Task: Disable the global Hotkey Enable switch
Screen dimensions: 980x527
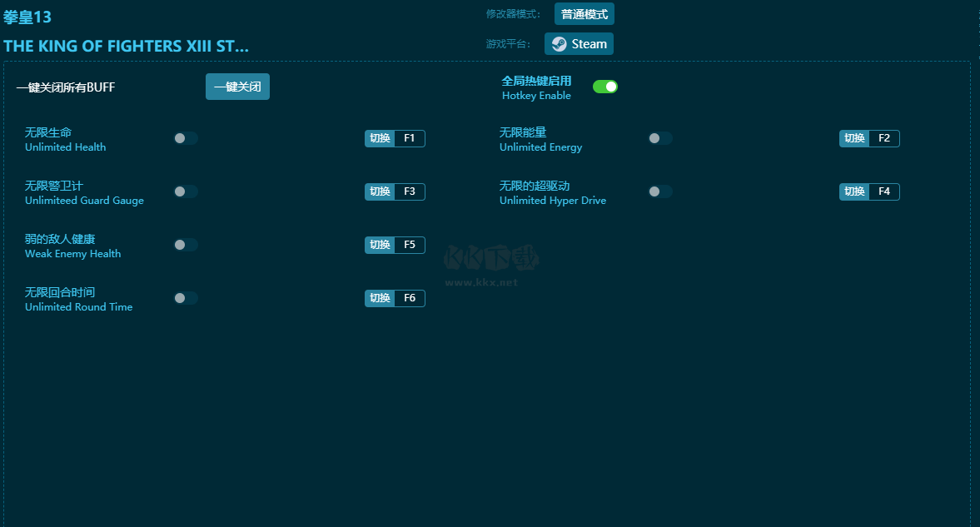Action: (x=605, y=87)
